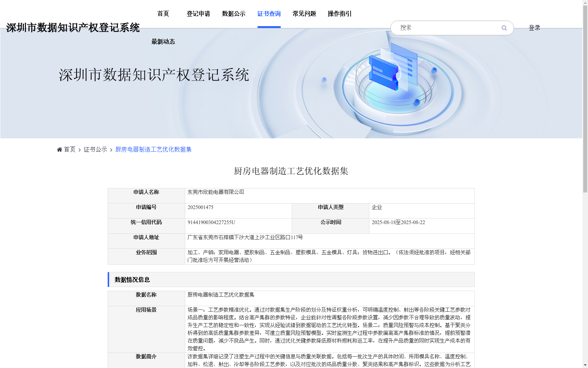Click the home icon in breadcrumb
The width and height of the screenshot is (588, 368).
click(x=60, y=149)
